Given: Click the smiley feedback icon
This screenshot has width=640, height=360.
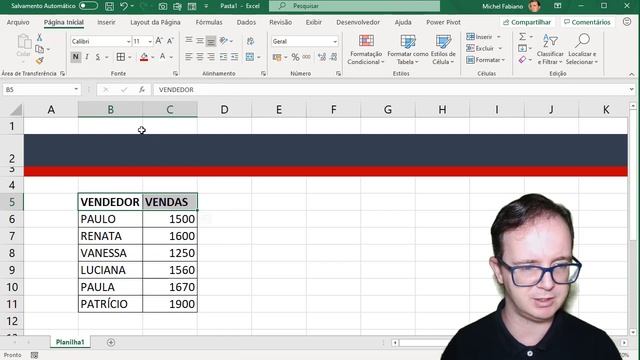Looking at the screenshot, I should point(627,22).
